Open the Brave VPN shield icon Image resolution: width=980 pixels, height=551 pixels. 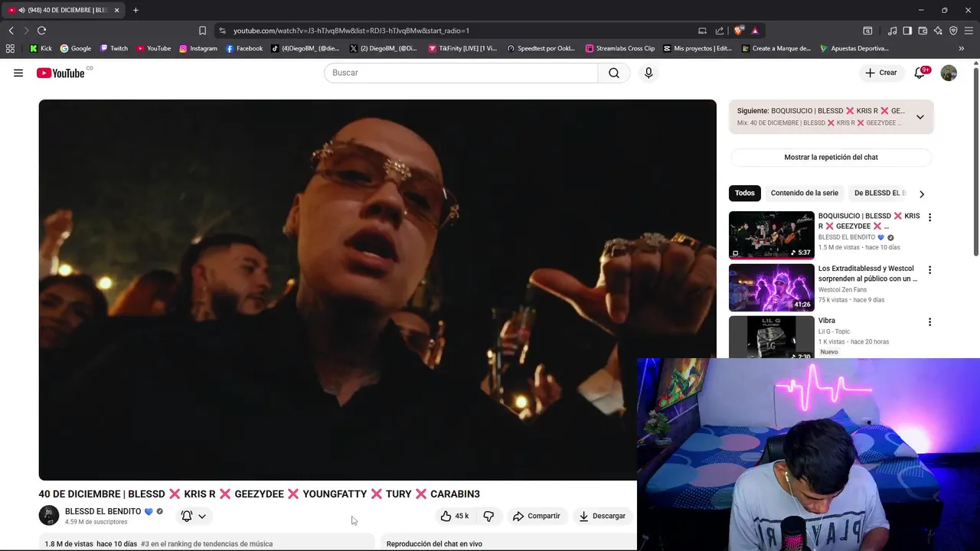point(953,31)
